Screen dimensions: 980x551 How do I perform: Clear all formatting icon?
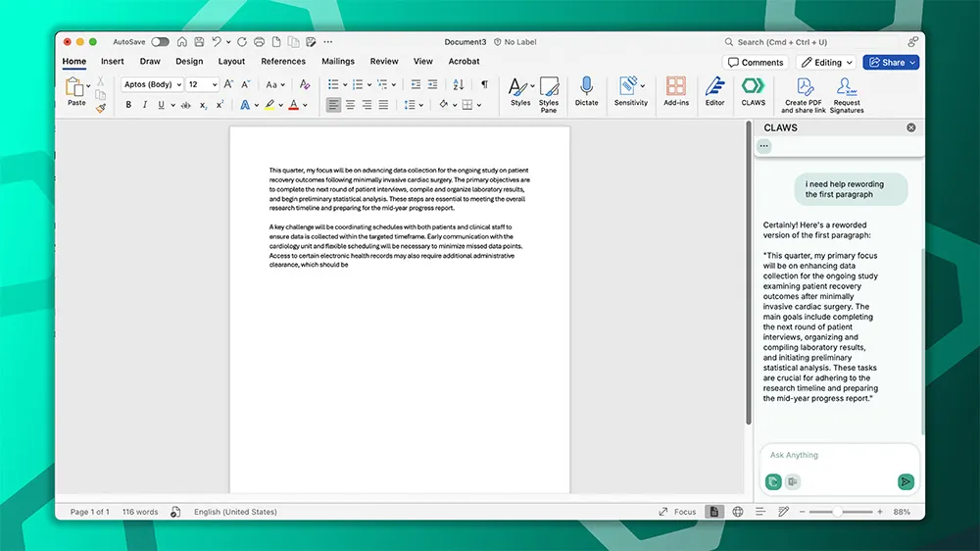(x=305, y=84)
